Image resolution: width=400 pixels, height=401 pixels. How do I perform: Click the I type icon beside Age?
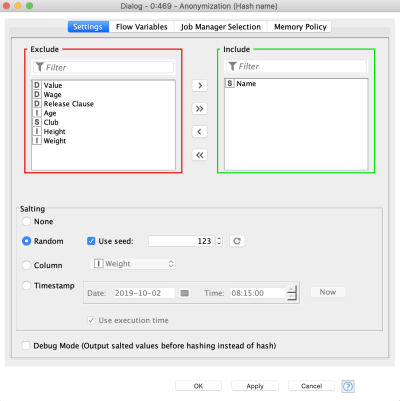point(37,113)
